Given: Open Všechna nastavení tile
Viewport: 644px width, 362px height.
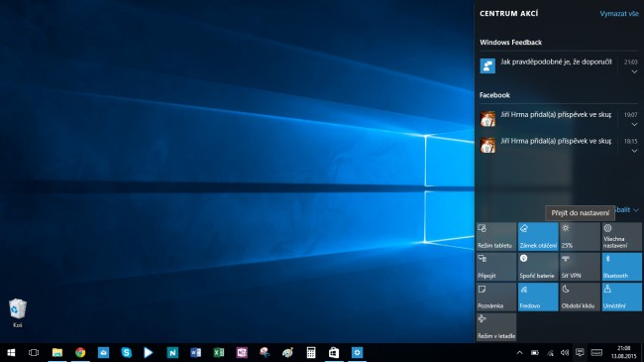Looking at the screenshot, I should coord(622,236).
